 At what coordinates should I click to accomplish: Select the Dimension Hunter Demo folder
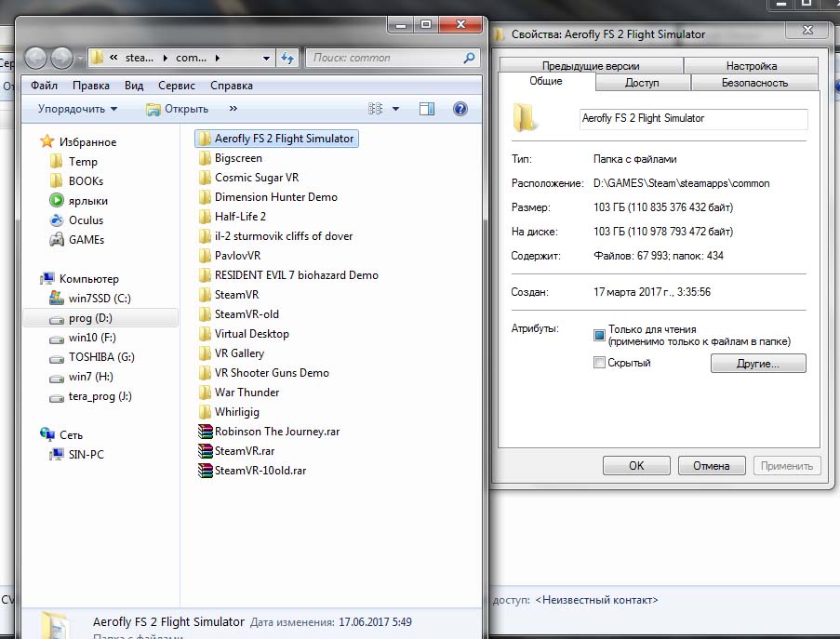point(268,196)
